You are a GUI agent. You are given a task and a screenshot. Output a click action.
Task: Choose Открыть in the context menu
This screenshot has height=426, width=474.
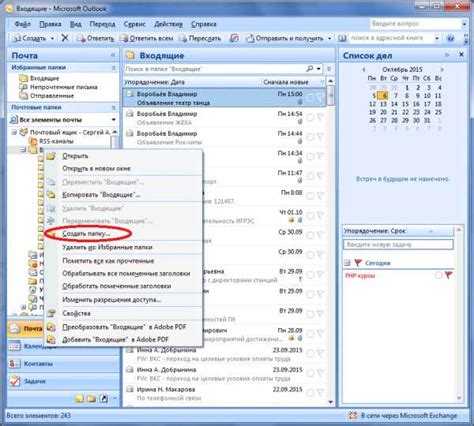tap(75, 156)
